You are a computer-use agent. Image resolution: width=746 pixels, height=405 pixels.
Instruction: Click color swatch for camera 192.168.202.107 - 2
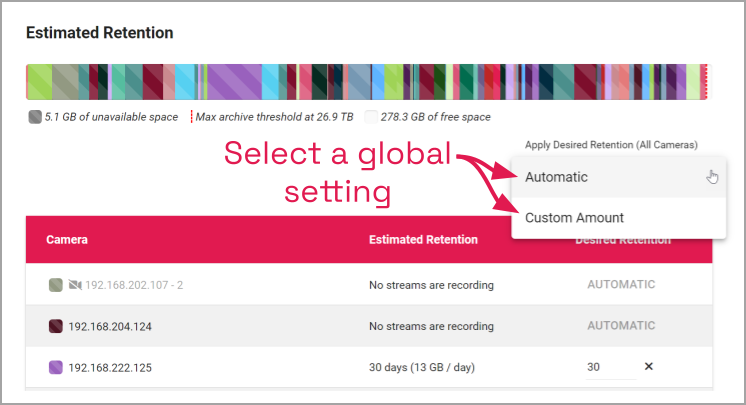56,285
